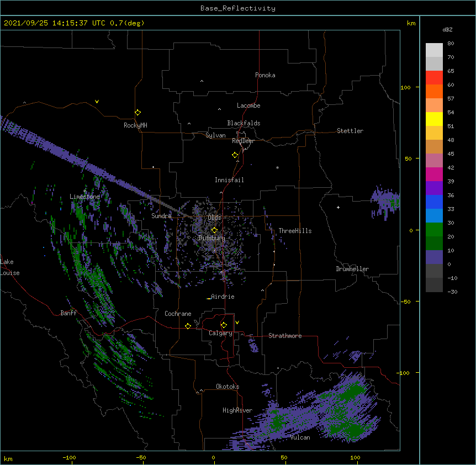Click the Ponoka label
This screenshot has width=476, height=465.
(265, 75)
